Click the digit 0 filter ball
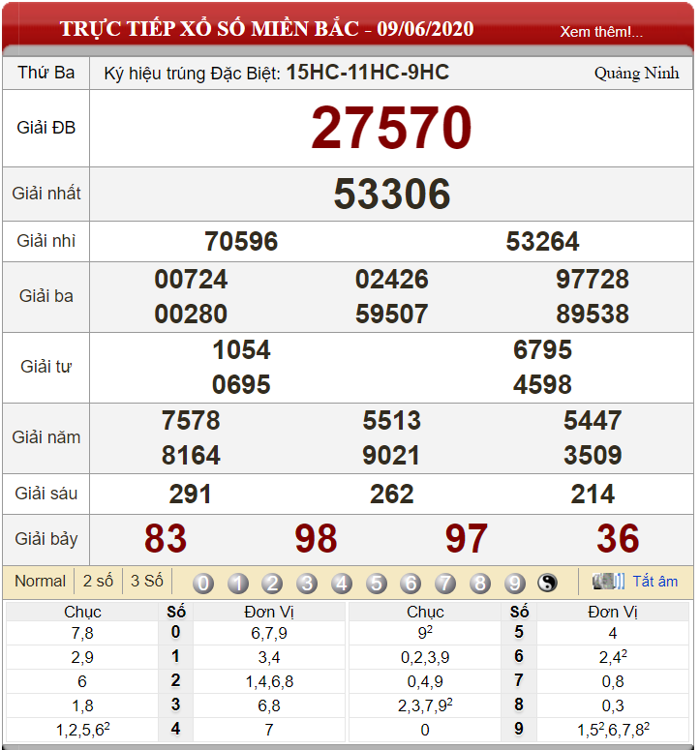This screenshot has height=750, width=700. pos(203,584)
